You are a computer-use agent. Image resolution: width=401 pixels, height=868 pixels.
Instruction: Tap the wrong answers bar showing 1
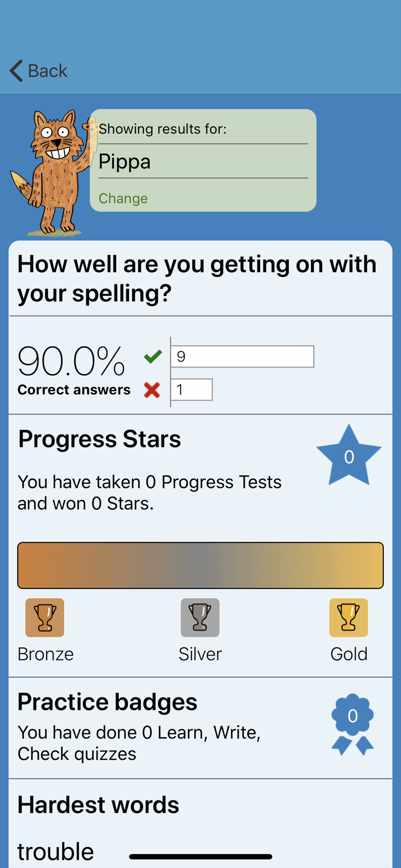(191, 390)
